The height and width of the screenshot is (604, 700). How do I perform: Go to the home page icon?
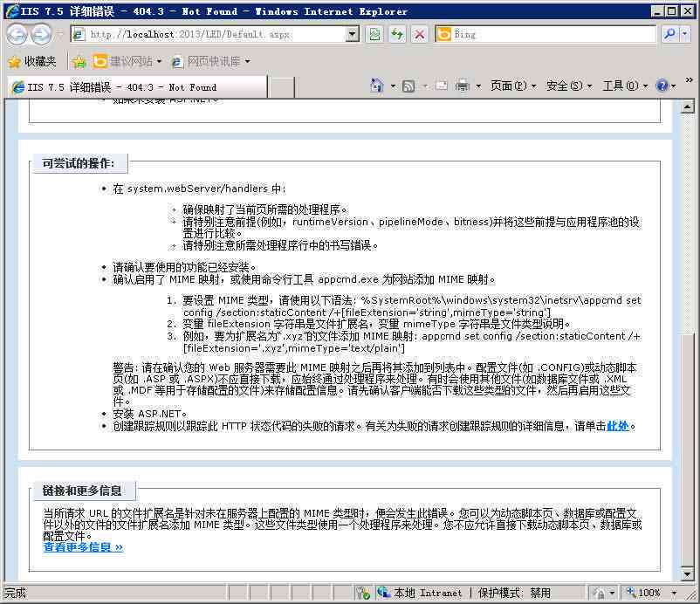tap(377, 86)
